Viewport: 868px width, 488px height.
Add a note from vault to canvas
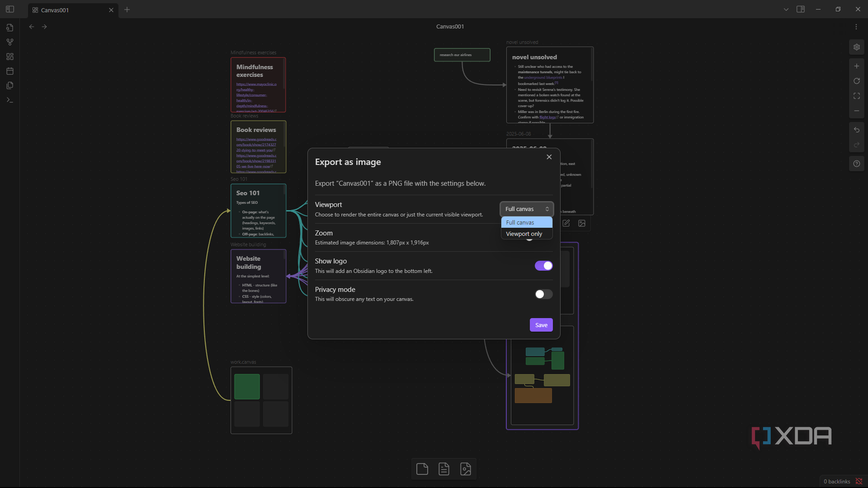444,469
